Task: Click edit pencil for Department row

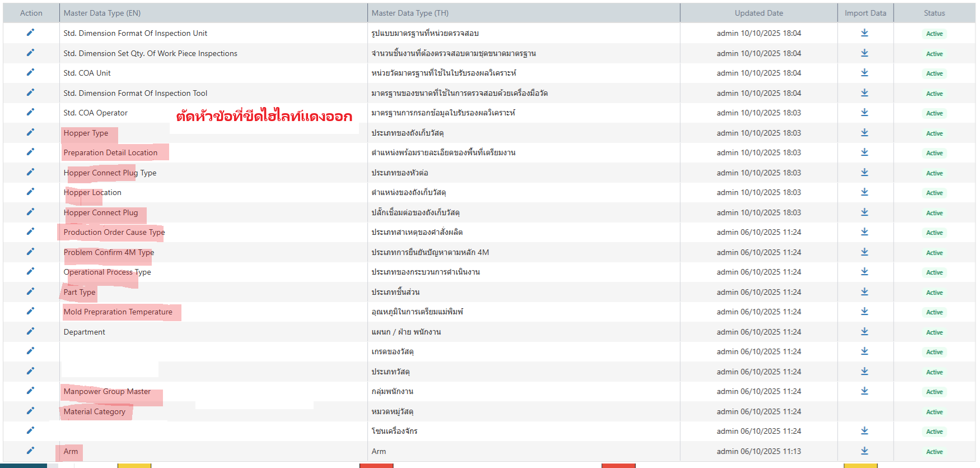Action: [30, 331]
